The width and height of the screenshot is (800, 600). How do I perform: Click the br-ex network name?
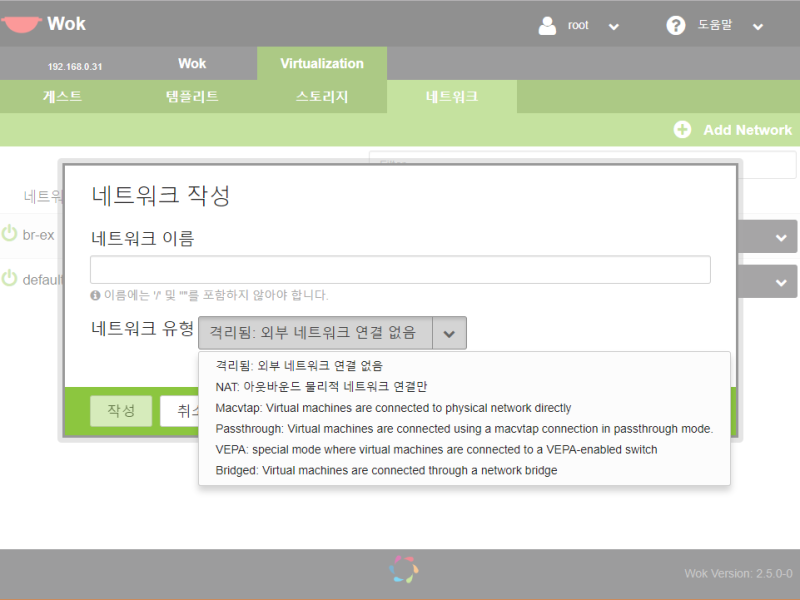point(39,235)
